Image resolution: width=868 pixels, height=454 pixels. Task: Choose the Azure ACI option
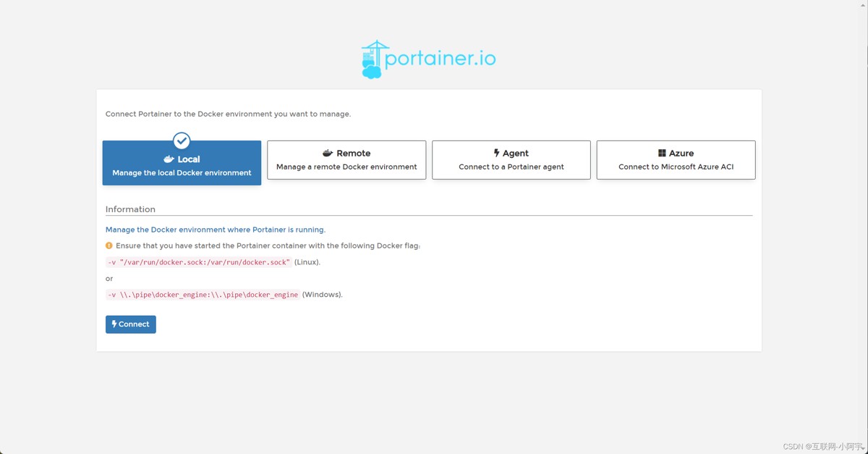(676, 160)
